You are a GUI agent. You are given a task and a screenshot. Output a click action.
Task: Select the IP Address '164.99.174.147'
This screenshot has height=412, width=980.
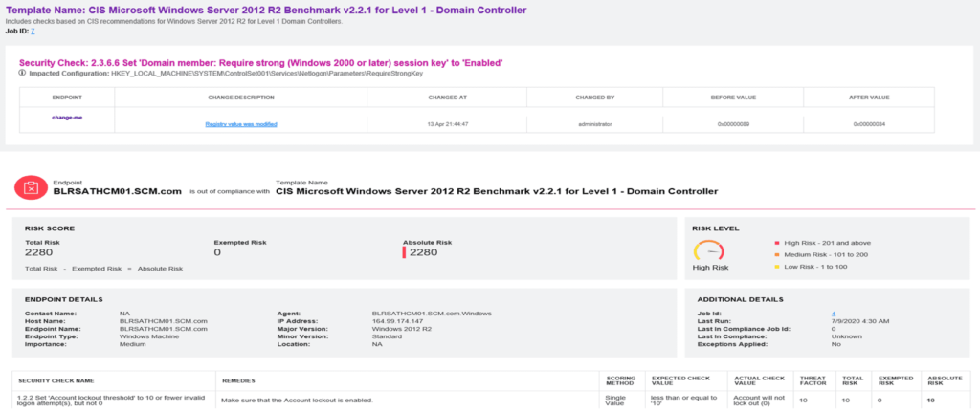point(395,321)
